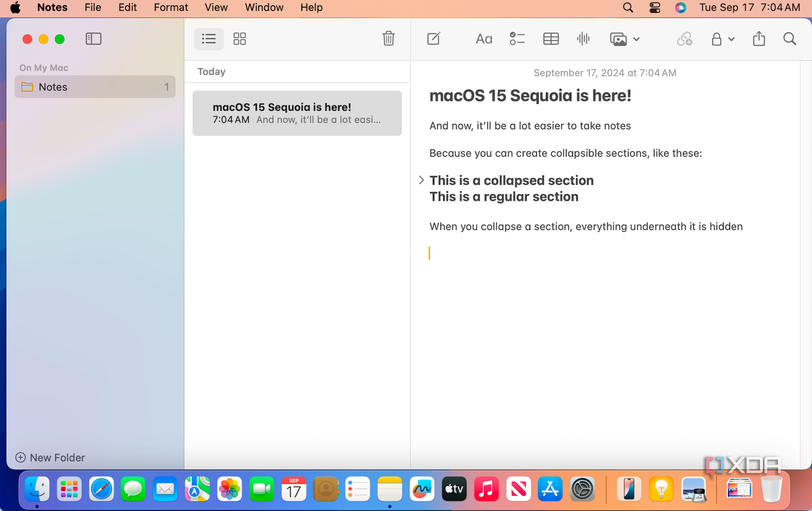Viewport: 812px width, 511px height.
Task: Click the share icon in the toolbar
Action: click(x=758, y=39)
